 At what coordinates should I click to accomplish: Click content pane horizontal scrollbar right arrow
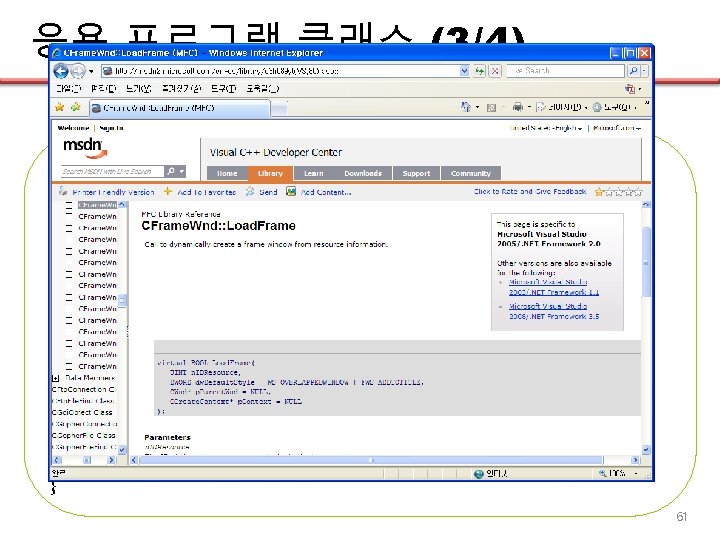636,460
